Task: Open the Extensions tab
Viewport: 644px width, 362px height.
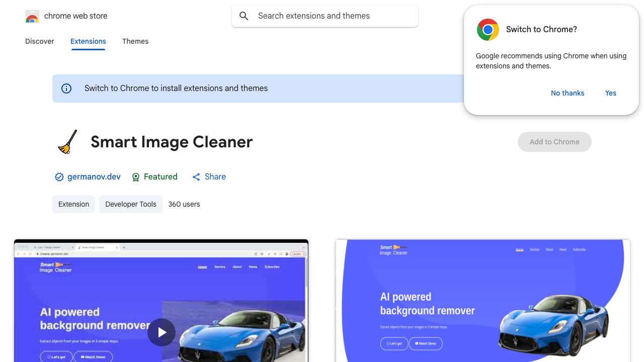Action: pos(88,41)
